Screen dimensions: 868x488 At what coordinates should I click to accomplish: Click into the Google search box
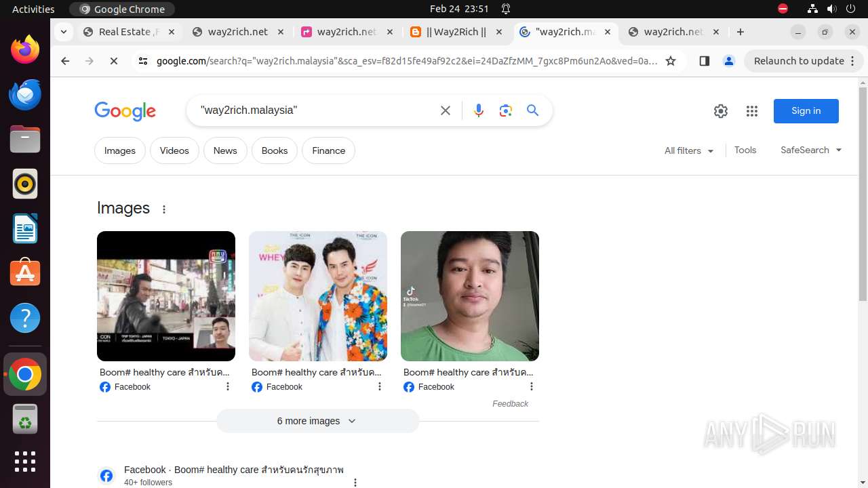pyautogui.click(x=315, y=110)
